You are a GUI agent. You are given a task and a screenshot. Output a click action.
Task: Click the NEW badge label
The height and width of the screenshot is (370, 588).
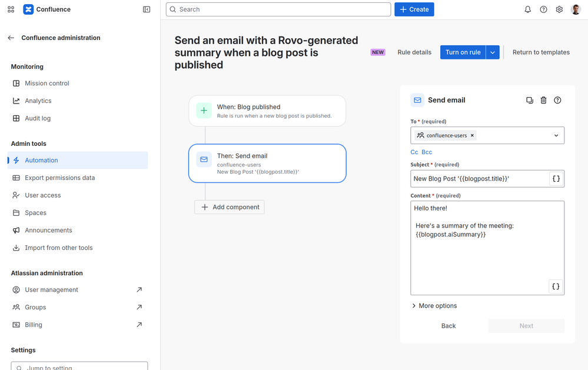pos(378,52)
